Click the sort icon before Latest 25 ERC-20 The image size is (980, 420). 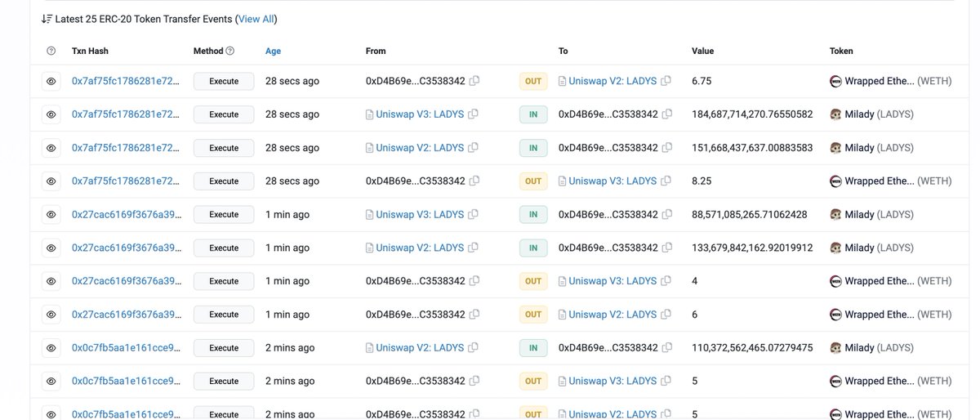(47, 19)
